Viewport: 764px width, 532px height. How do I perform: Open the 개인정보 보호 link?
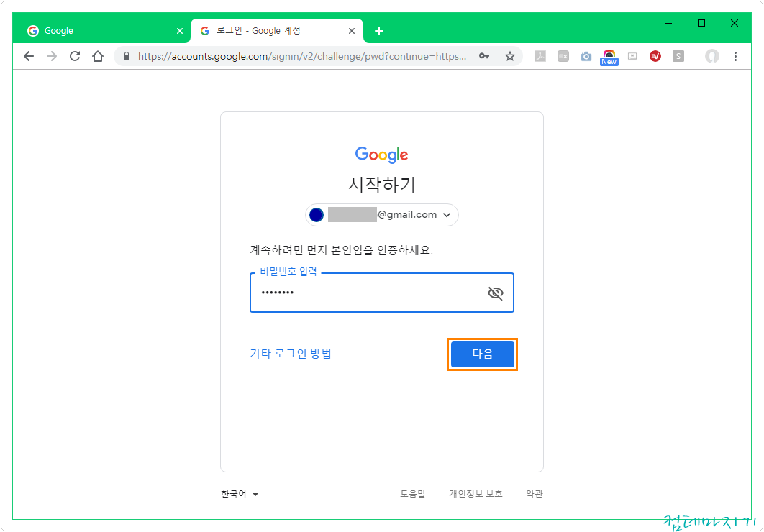click(x=476, y=494)
